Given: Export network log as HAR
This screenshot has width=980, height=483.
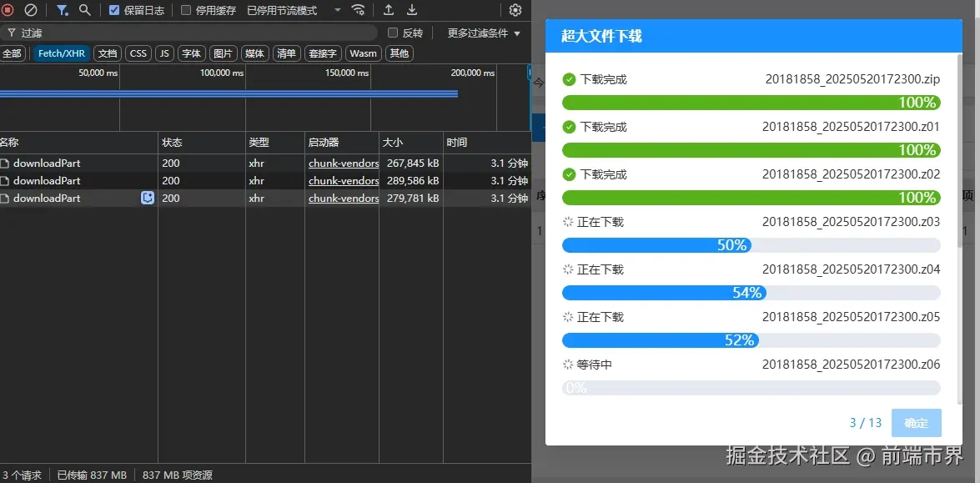Looking at the screenshot, I should point(411,11).
